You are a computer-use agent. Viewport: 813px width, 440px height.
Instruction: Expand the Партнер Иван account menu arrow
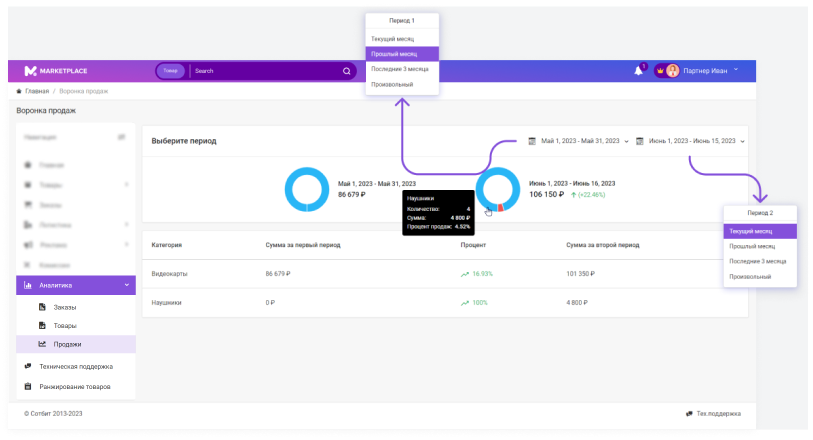pyautogui.click(x=736, y=70)
